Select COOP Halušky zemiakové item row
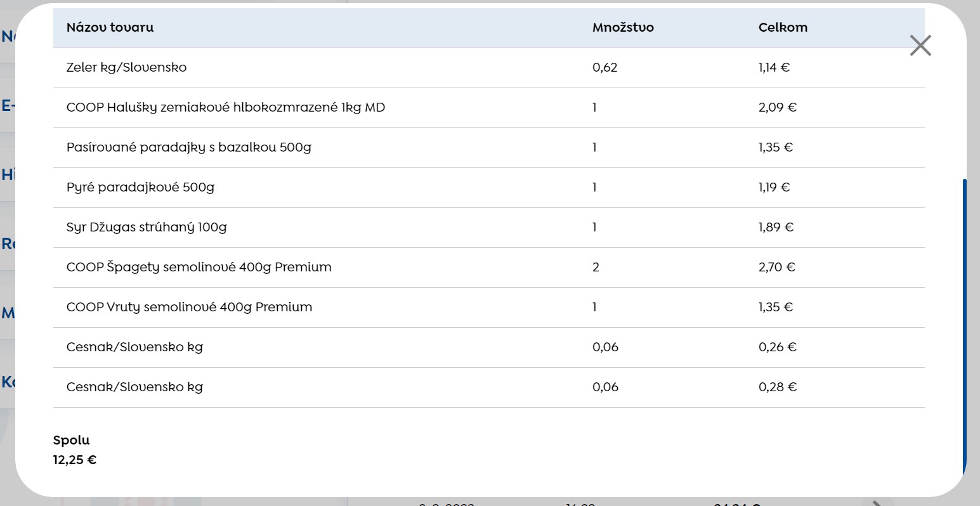This screenshot has width=980, height=506. (x=489, y=108)
